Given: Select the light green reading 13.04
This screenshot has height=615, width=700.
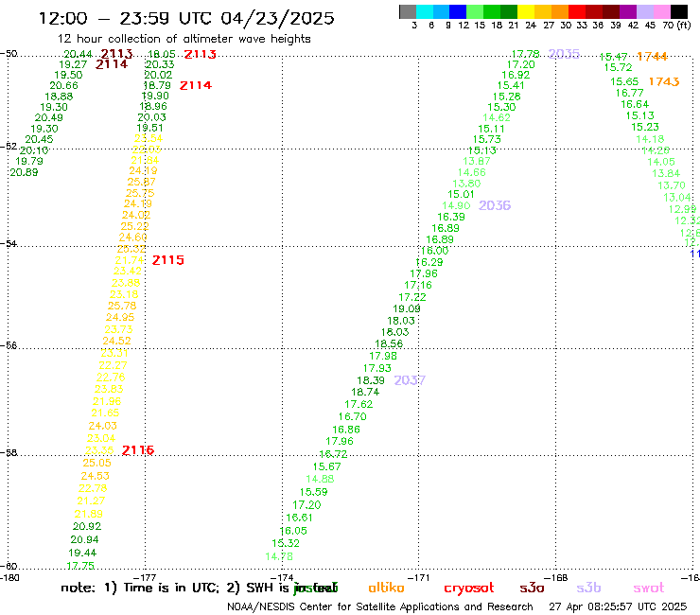Looking at the screenshot, I should (x=677, y=198).
